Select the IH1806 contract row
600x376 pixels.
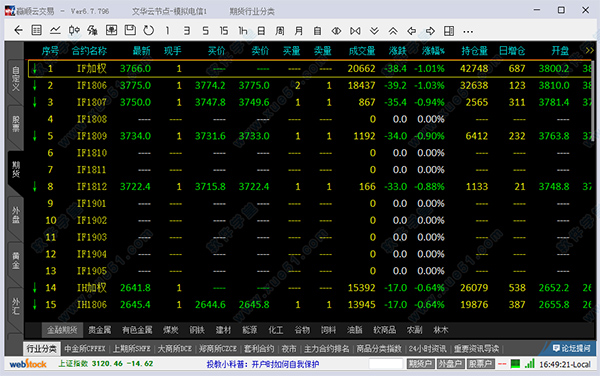tap(310, 304)
